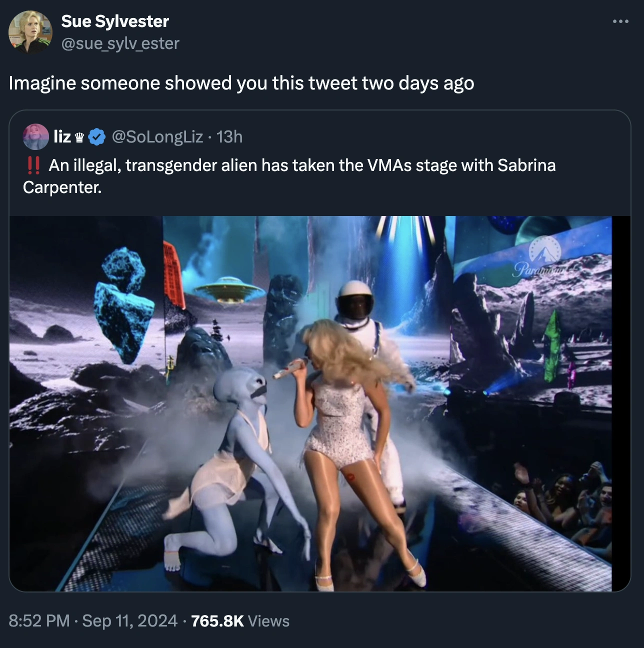Click the blue verified checkmark badge
The image size is (644, 648).
(x=97, y=136)
